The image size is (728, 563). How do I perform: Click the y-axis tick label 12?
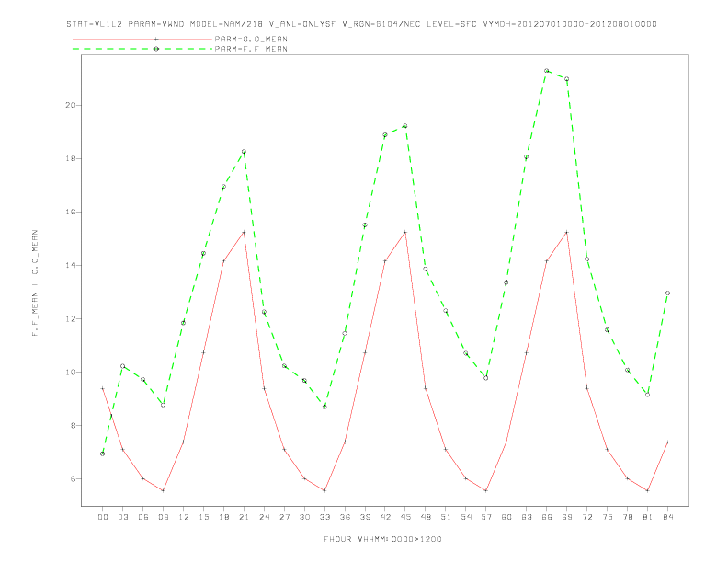(x=70, y=318)
